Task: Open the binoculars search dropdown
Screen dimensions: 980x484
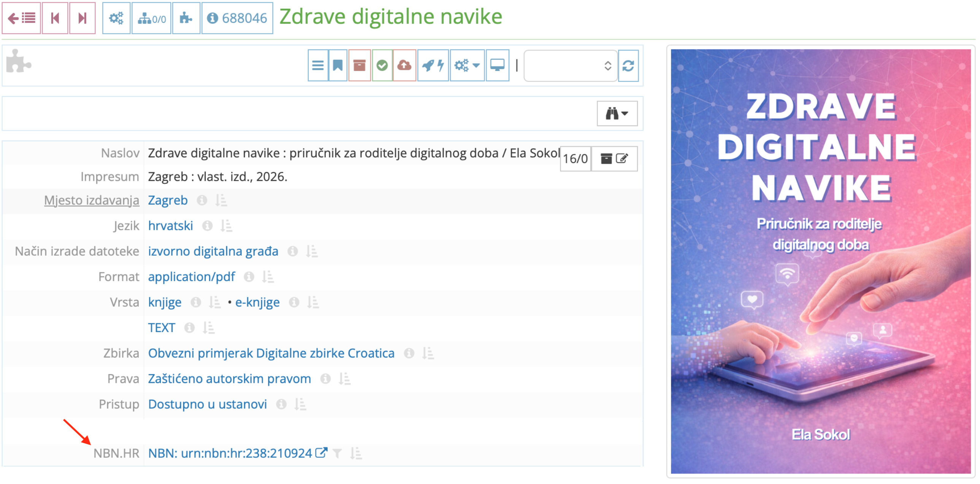Action: (x=617, y=113)
